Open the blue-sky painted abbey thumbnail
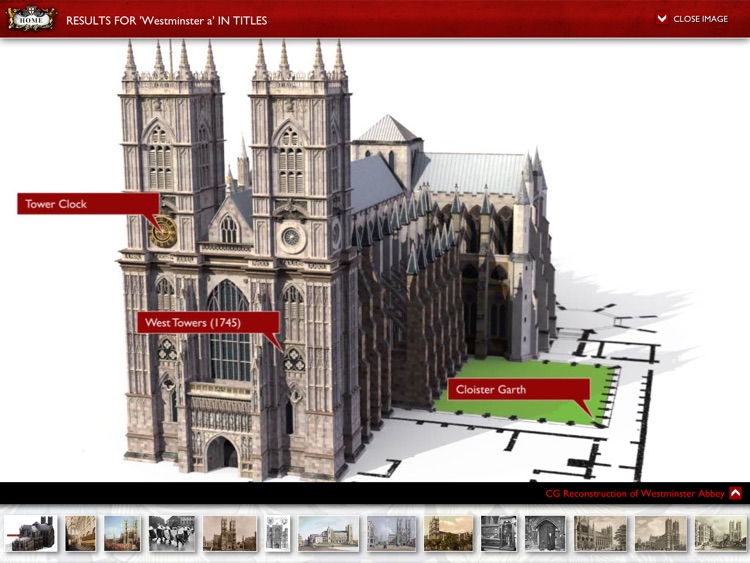This screenshot has width=750, height=563. 122,533
